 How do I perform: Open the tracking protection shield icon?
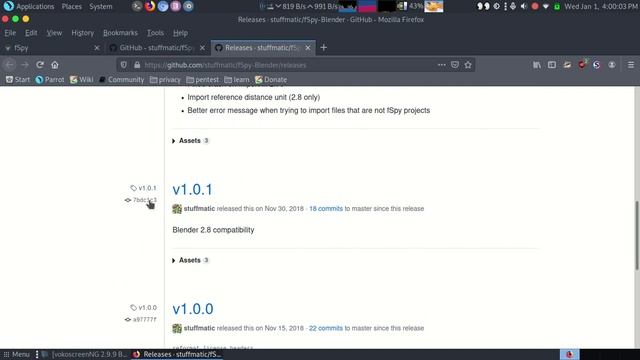click(124, 65)
